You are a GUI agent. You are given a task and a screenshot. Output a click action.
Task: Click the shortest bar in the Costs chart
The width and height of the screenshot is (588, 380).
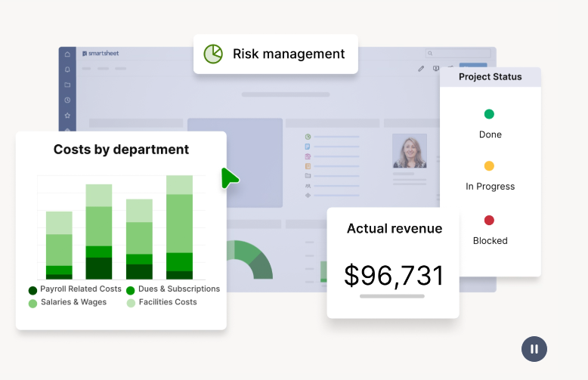pos(59,246)
